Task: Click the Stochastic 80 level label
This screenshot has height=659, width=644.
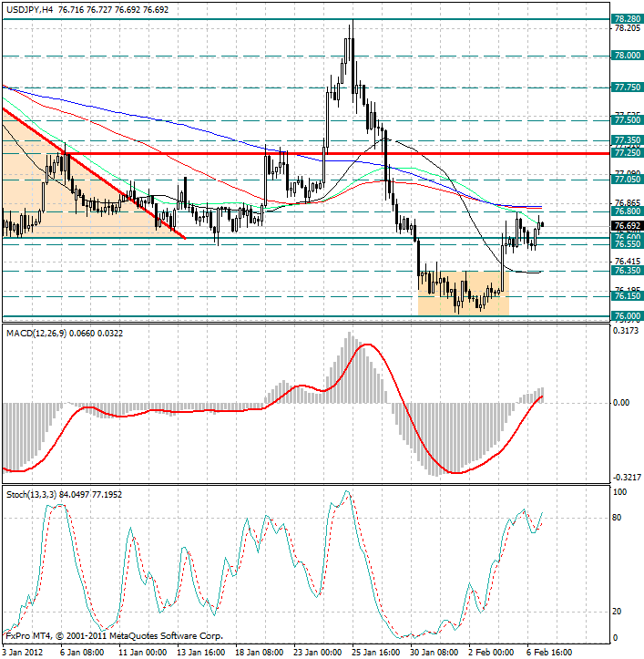Action: [x=617, y=518]
